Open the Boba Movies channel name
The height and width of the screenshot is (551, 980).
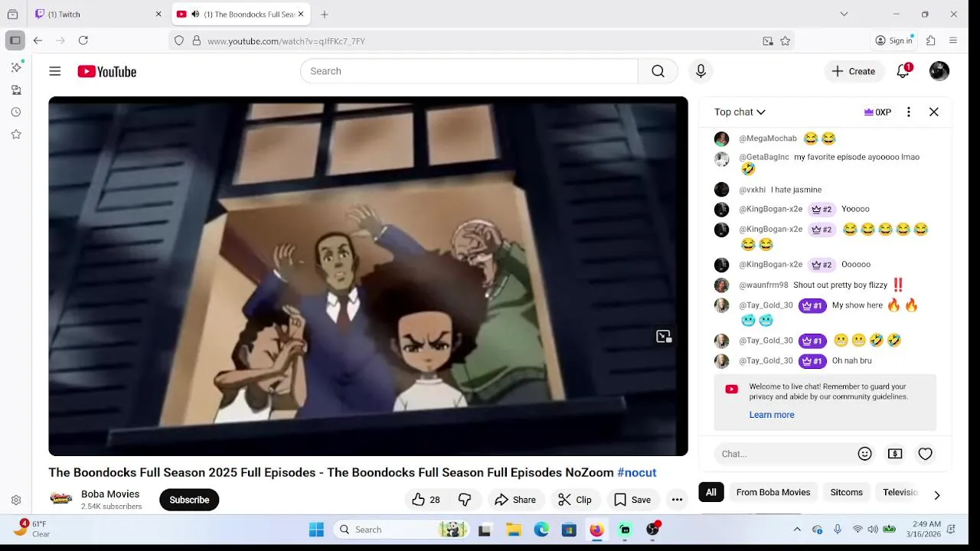point(110,494)
